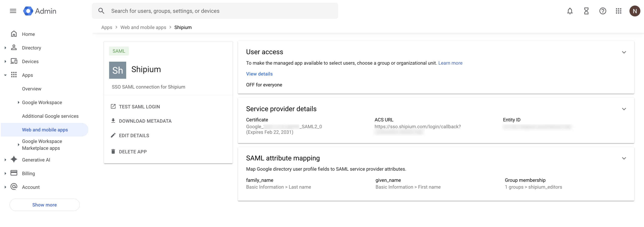The width and height of the screenshot is (644, 227).
Task: Open the View details link
Action: point(259,74)
